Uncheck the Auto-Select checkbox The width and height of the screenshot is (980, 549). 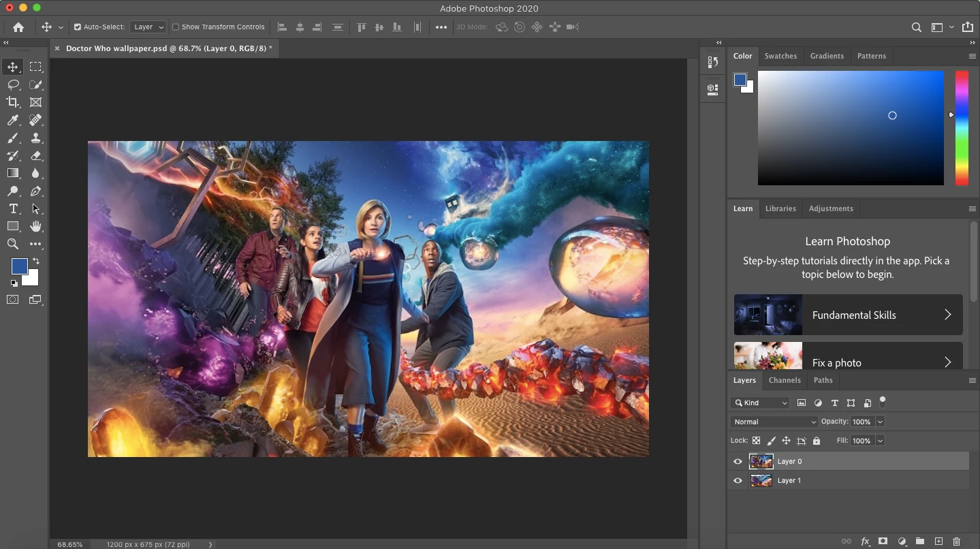tap(77, 27)
